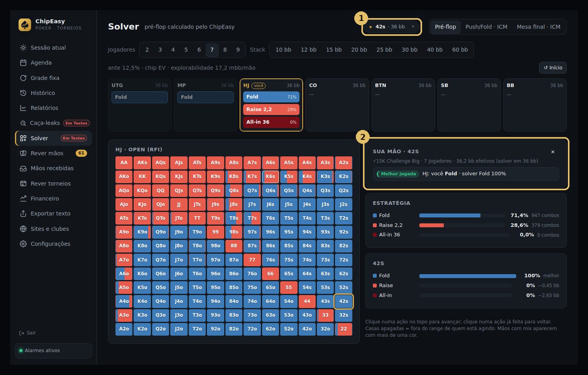Close the Sua Mão 42s panel

click(553, 152)
